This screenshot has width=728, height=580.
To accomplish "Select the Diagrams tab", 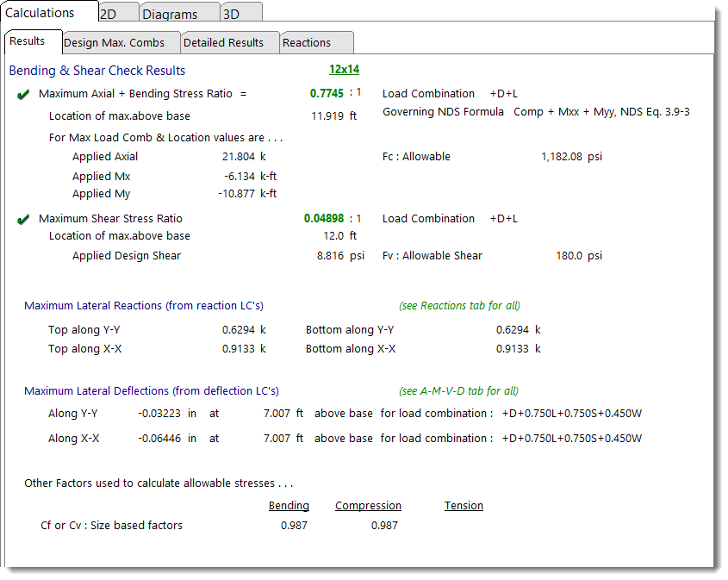I will click(x=170, y=14).
